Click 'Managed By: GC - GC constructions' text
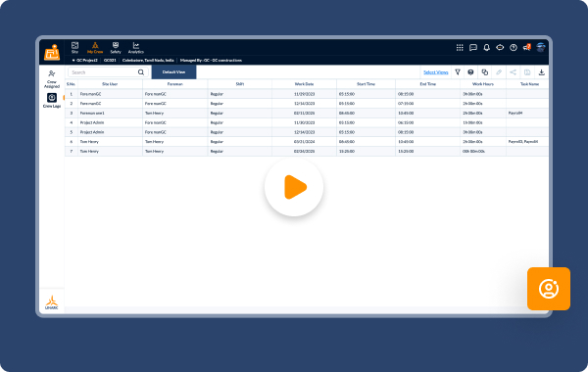Image resolution: width=588 pixels, height=372 pixels. (x=211, y=61)
